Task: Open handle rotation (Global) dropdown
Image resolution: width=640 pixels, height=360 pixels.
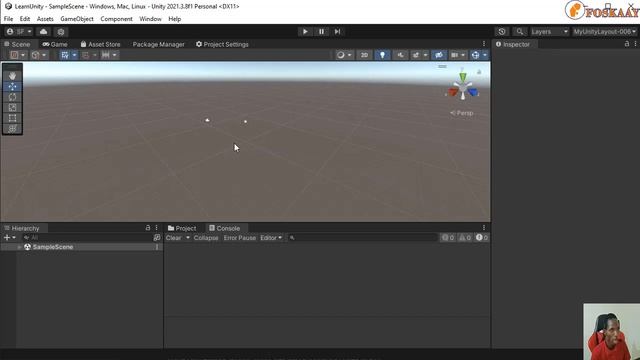Action: click(39, 55)
